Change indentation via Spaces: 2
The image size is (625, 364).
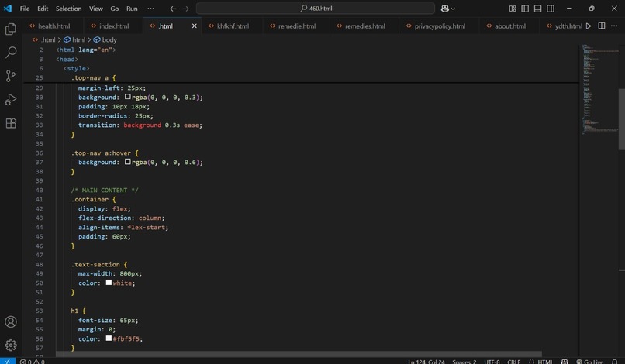[464, 361]
